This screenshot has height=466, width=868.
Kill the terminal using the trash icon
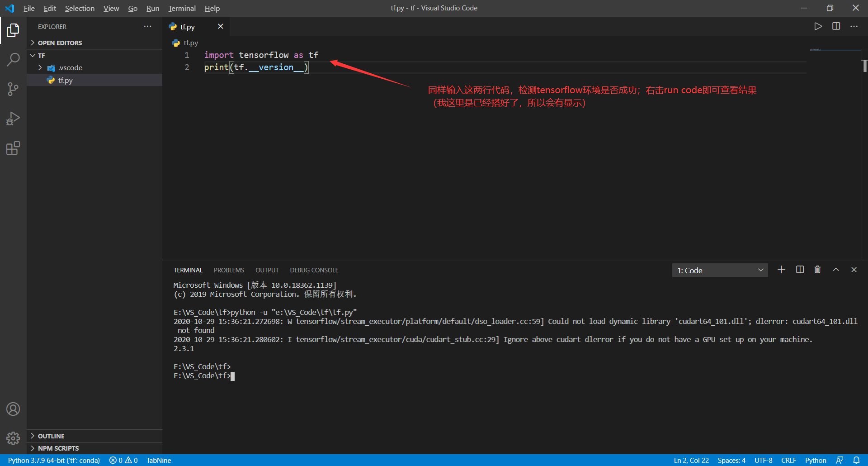click(x=817, y=269)
